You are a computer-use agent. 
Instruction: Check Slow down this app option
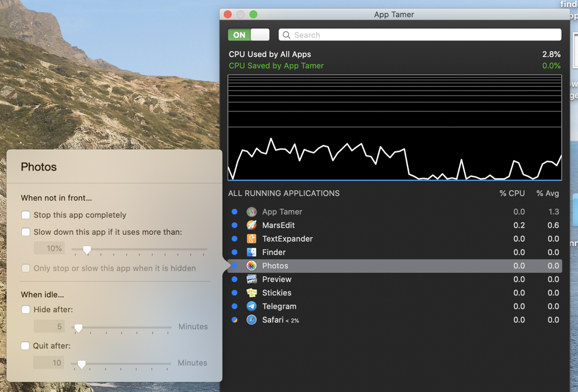pos(26,232)
